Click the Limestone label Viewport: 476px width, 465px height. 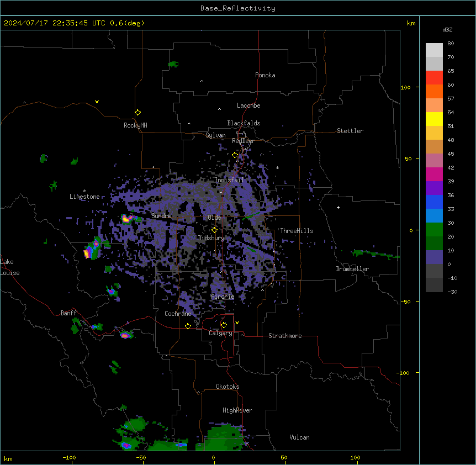(x=84, y=197)
